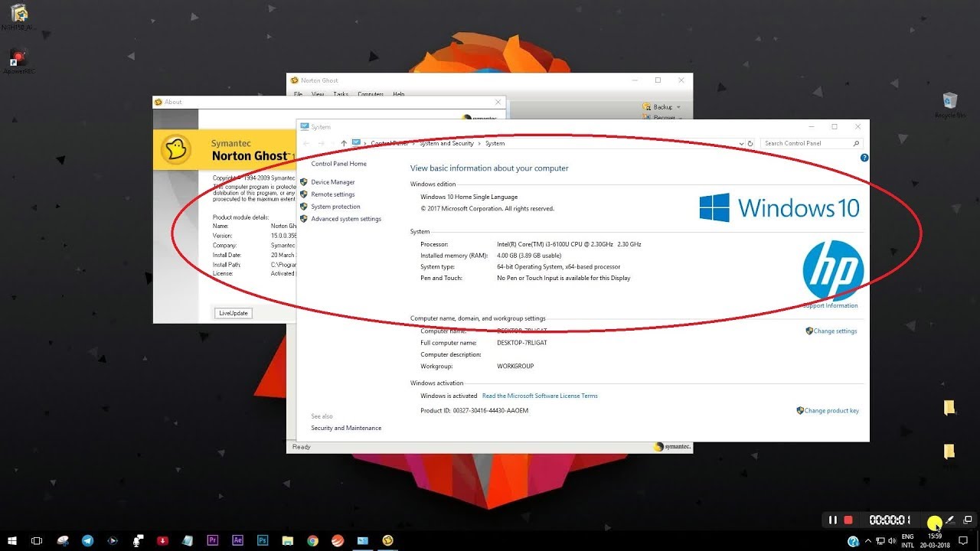Open the address bar dropdown in System window
Image resolution: width=980 pixels, height=551 pixels.
740,143
